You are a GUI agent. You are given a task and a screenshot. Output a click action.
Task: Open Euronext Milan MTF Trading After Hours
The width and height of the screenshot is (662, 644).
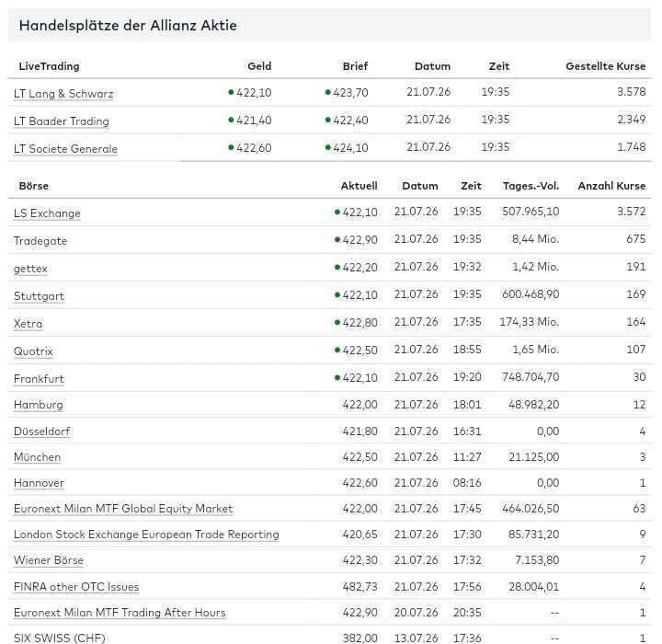(x=120, y=613)
